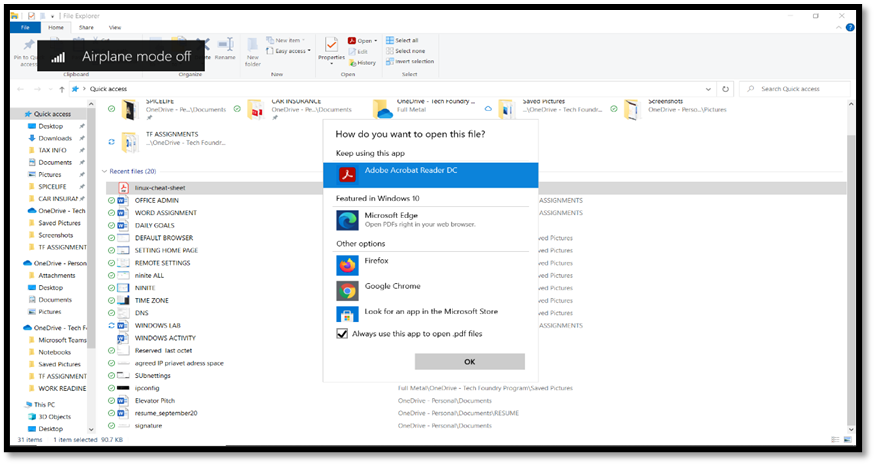Click the up arrow navigation icon
This screenshot has height=465, width=875.
62,89
